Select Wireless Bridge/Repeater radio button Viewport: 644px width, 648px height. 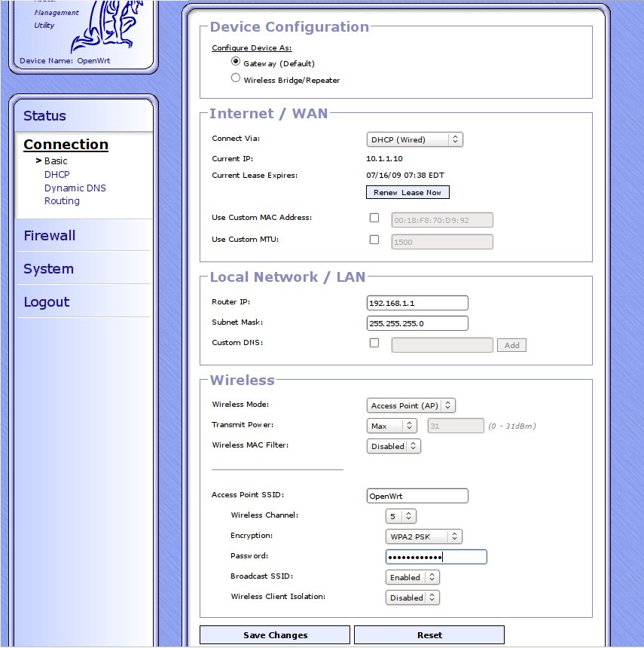pos(236,78)
